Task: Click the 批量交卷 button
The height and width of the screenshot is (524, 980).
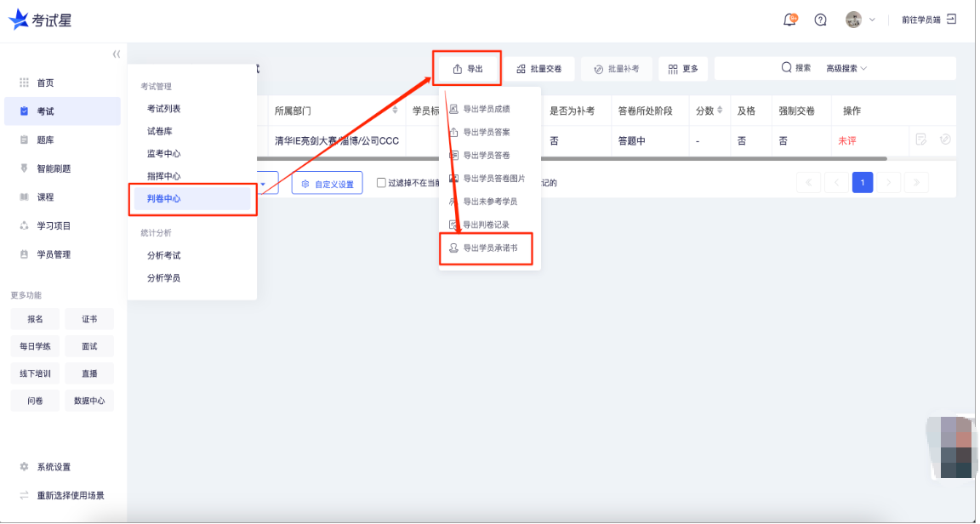Action: click(539, 69)
